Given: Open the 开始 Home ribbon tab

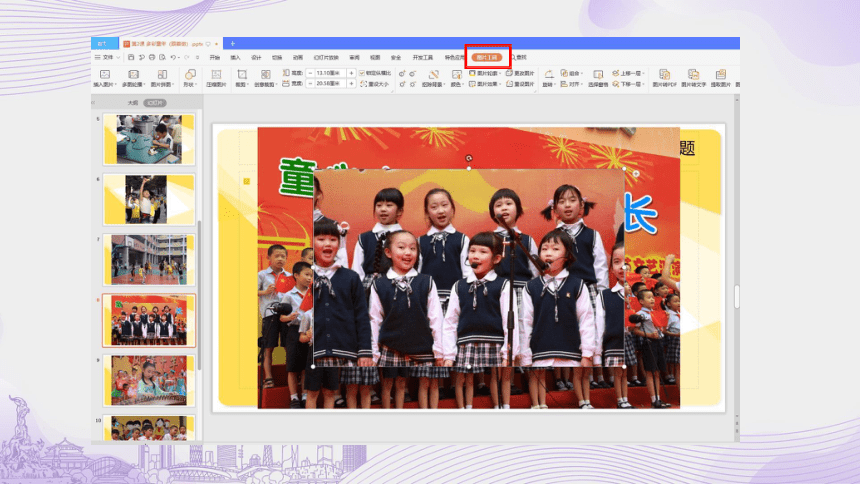Looking at the screenshot, I should (214, 57).
